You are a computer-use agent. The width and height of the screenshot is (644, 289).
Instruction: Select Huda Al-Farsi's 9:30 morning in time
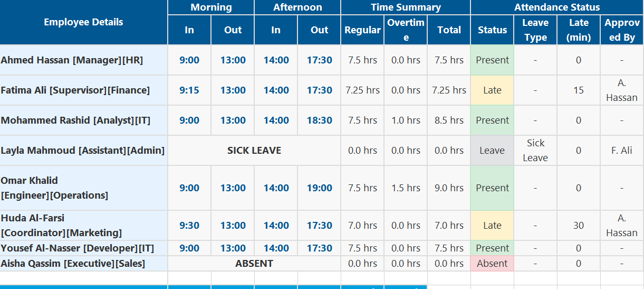(x=189, y=226)
